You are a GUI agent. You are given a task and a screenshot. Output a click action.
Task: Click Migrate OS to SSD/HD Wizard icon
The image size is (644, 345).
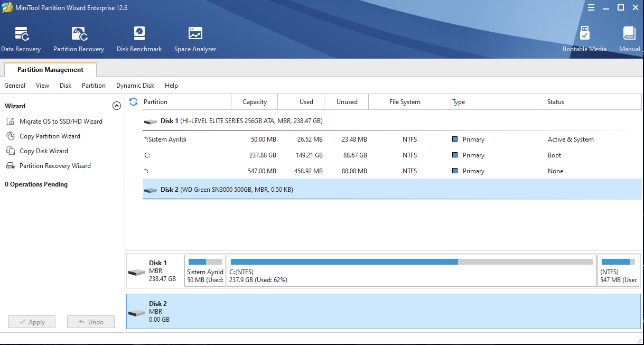(11, 122)
